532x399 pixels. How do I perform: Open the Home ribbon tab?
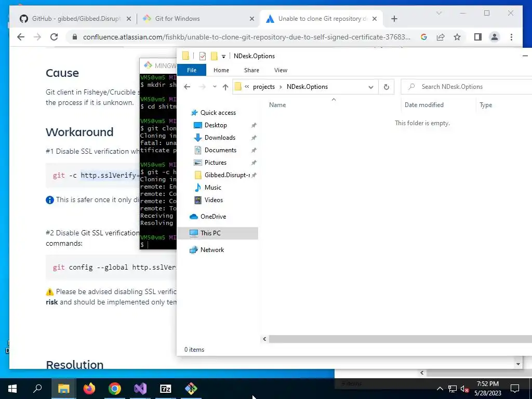[221, 70]
